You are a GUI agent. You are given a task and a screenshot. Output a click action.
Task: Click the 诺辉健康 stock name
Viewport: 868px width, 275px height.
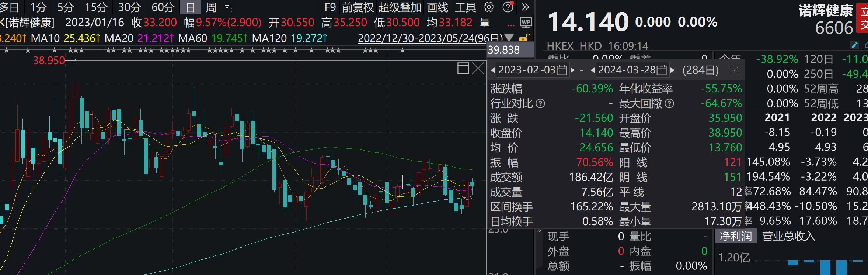826,11
